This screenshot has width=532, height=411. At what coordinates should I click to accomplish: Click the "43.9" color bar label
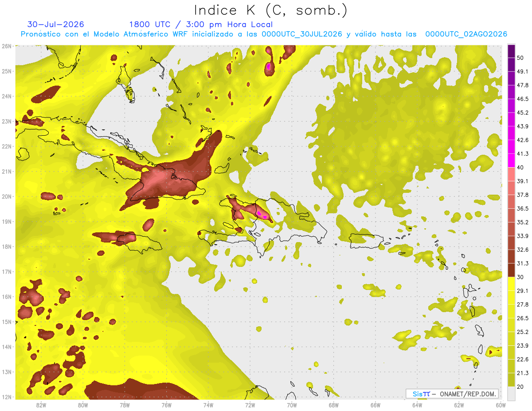(x=522, y=126)
